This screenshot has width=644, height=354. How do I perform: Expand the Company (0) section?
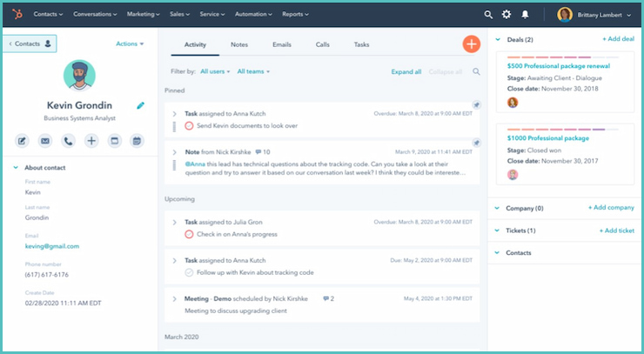tap(497, 208)
